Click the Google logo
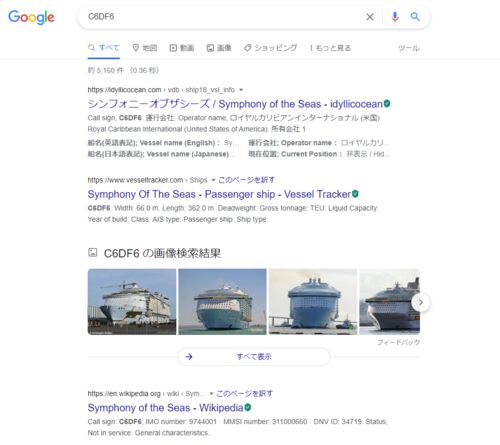 pyautogui.click(x=31, y=17)
